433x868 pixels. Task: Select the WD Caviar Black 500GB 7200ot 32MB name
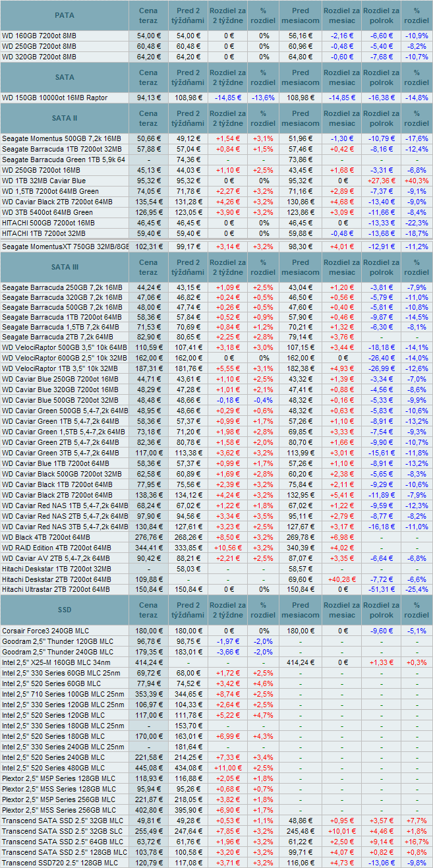coord(61,473)
